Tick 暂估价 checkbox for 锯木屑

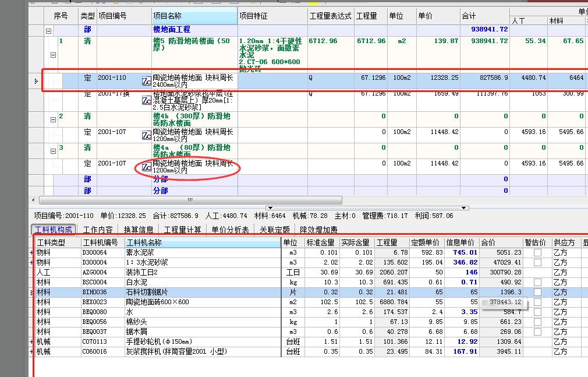(537, 332)
